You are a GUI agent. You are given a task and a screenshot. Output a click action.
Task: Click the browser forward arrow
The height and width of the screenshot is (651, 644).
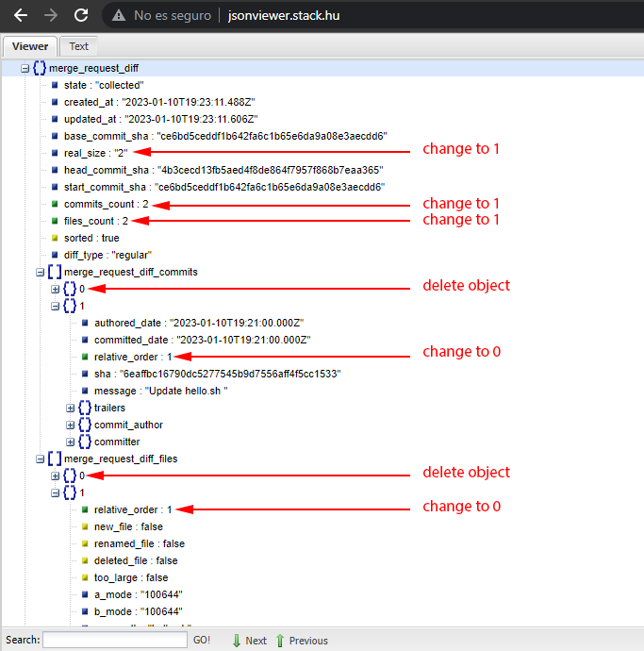(x=51, y=15)
